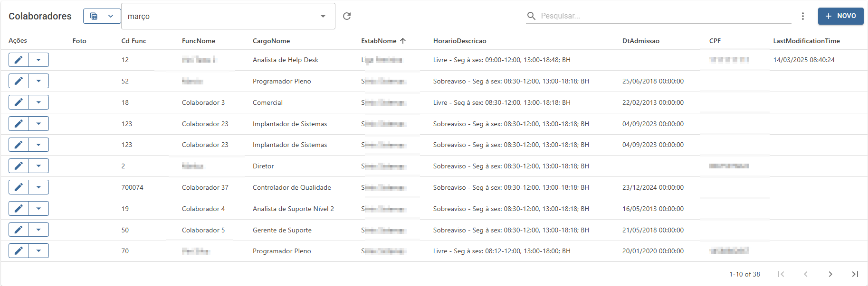Image resolution: width=868 pixels, height=286 pixels.
Task: Expand actions dropdown for Cd Func 52 row
Action: click(39, 81)
